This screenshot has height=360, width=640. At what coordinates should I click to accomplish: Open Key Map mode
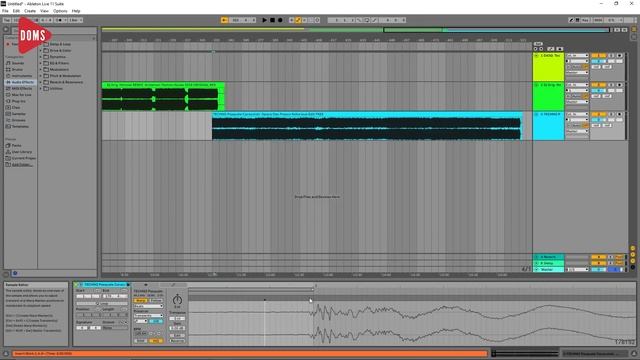(x=586, y=20)
